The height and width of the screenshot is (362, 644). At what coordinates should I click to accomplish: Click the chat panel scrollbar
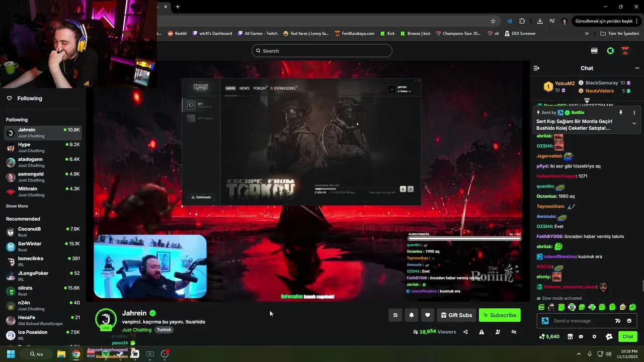coord(642,286)
